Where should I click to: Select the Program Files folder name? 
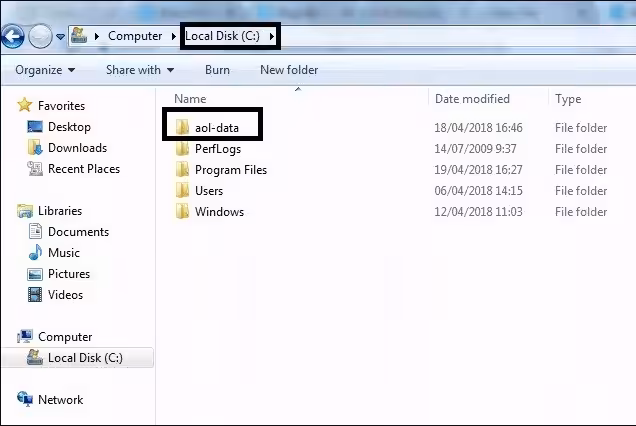[x=231, y=170]
